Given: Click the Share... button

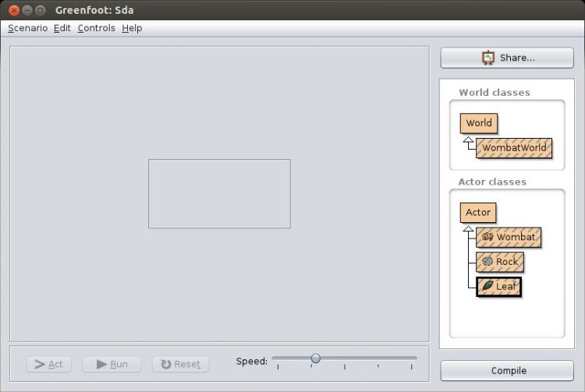Looking at the screenshot, I should (507, 58).
